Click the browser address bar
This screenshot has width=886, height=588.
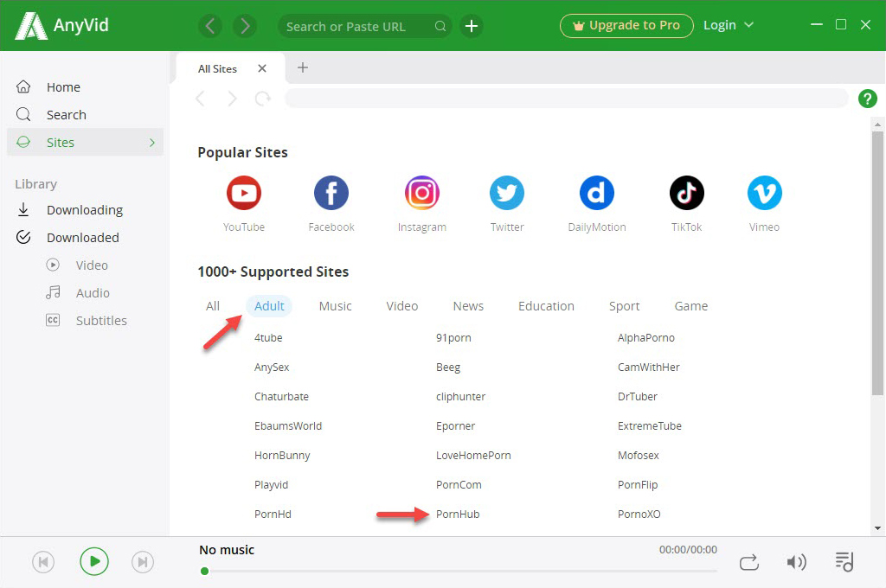click(x=566, y=99)
